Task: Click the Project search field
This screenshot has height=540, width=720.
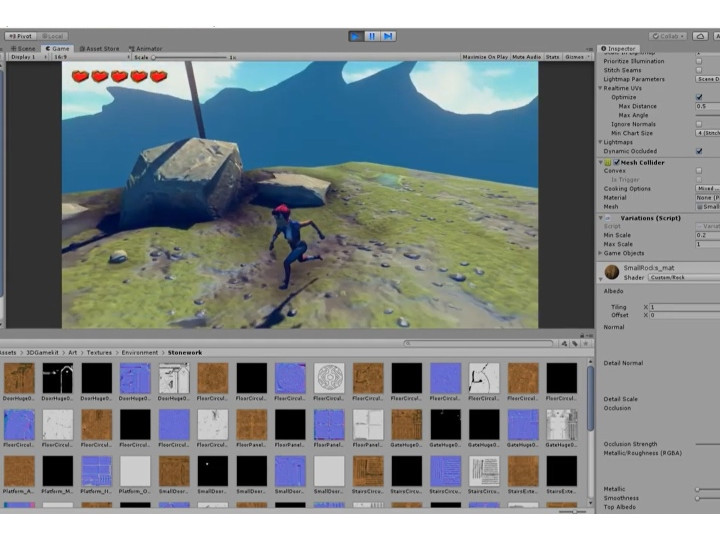Action: click(478, 343)
